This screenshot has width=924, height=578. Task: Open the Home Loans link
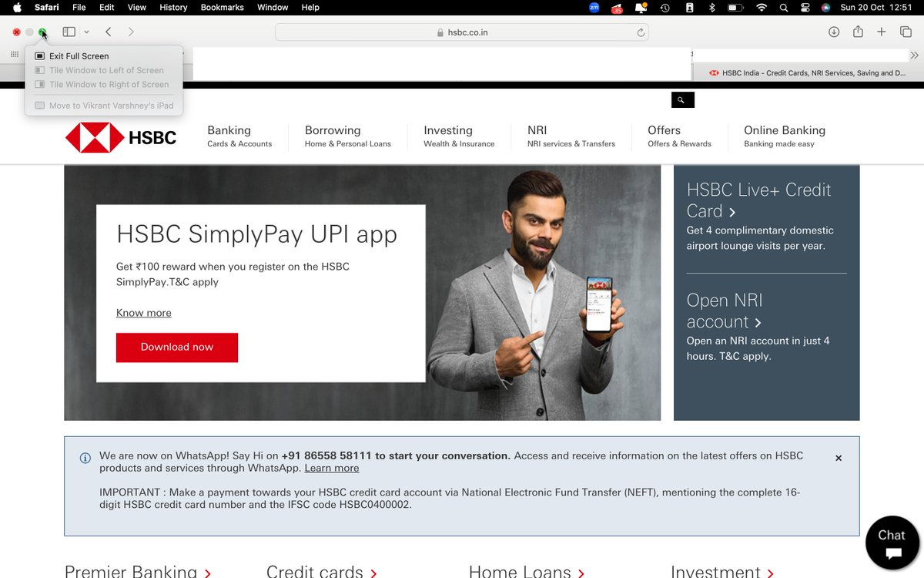(527, 571)
